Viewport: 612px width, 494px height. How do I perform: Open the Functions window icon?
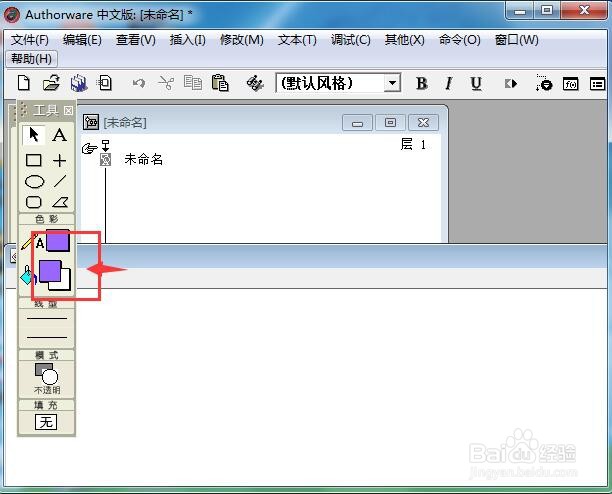[570, 84]
